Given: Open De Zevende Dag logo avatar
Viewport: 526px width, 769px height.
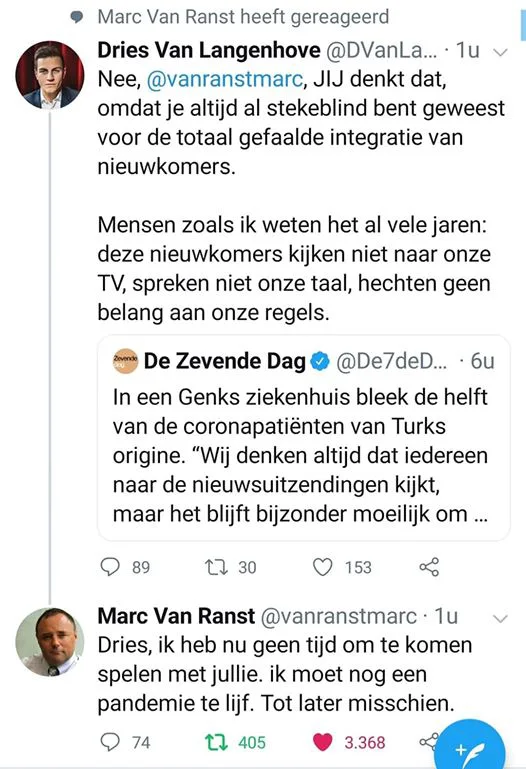Looking at the screenshot, I should (125, 361).
